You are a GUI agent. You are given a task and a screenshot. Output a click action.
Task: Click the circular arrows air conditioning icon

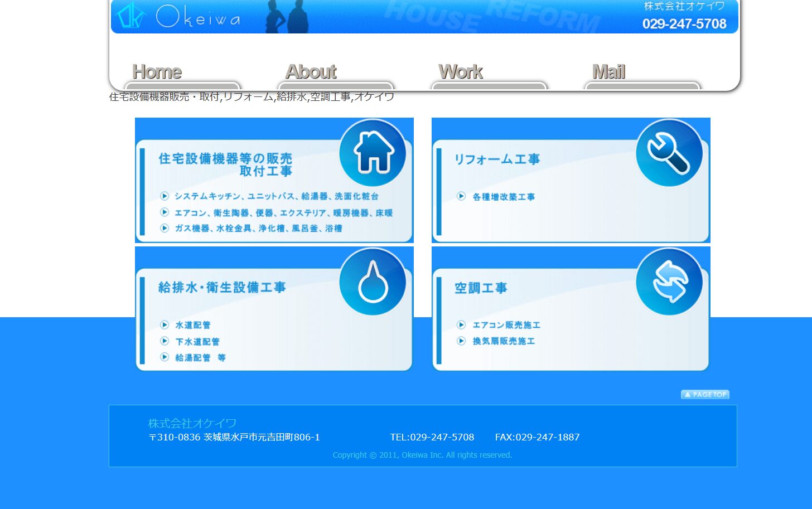coord(669,282)
